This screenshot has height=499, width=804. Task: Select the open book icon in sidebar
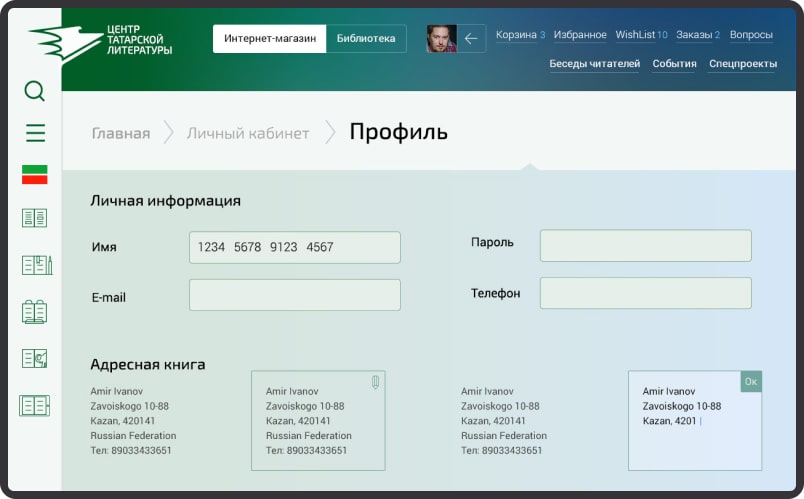(x=35, y=217)
